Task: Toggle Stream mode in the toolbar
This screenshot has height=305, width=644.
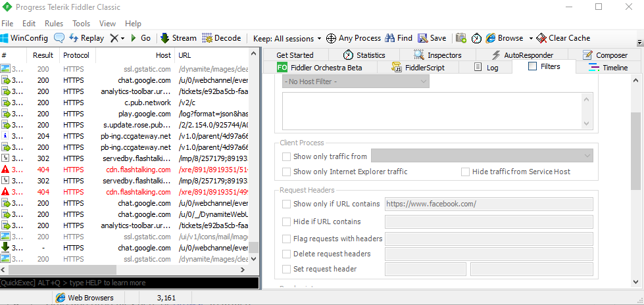Action: tap(178, 38)
